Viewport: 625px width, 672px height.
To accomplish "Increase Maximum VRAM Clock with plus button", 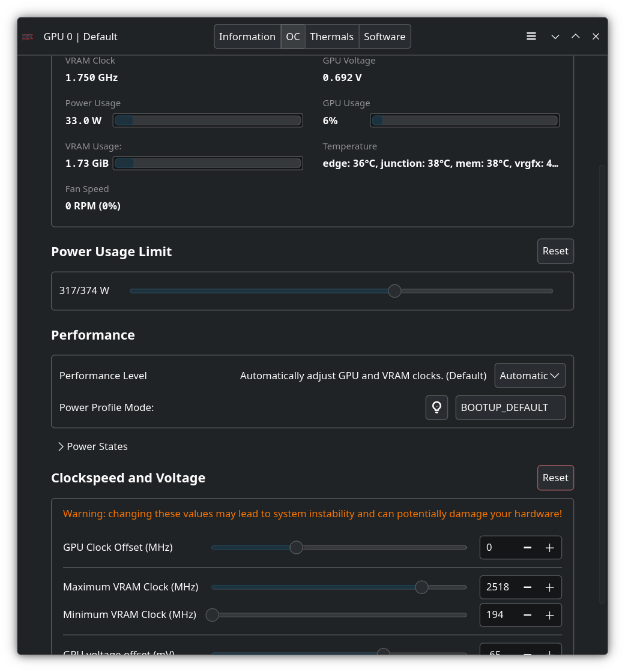I will click(x=549, y=587).
